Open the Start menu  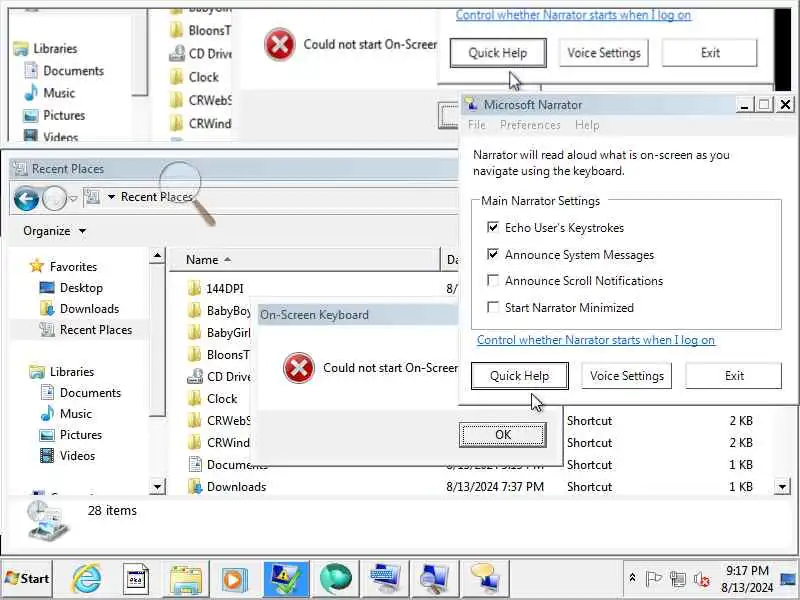(x=27, y=579)
